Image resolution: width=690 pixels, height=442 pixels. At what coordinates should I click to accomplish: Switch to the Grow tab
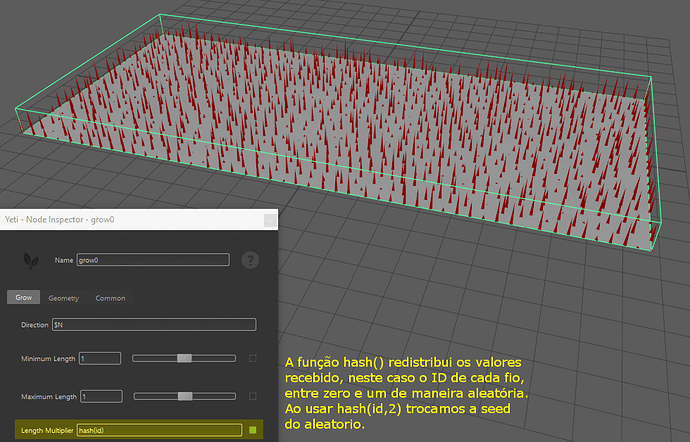click(23, 297)
